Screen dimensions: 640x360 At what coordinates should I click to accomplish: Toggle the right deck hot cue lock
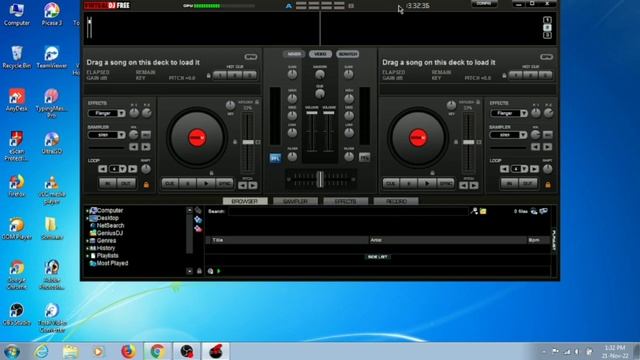point(504,76)
